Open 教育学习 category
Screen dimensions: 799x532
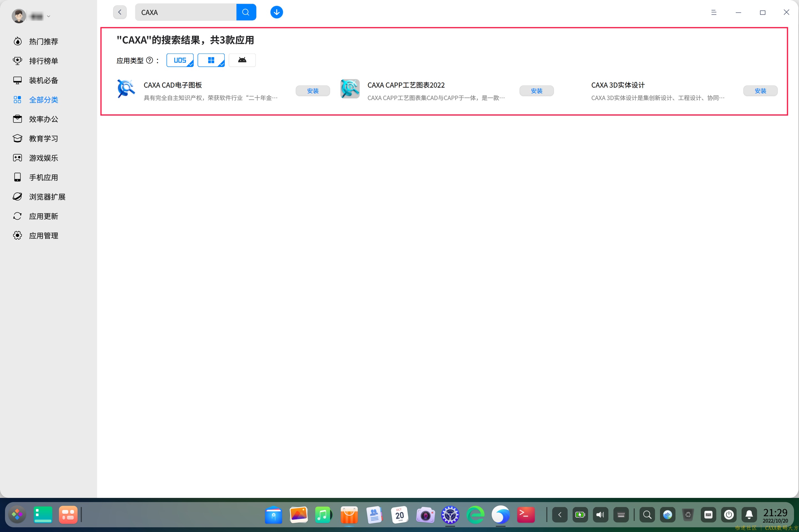pyautogui.click(x=44, y=138)
